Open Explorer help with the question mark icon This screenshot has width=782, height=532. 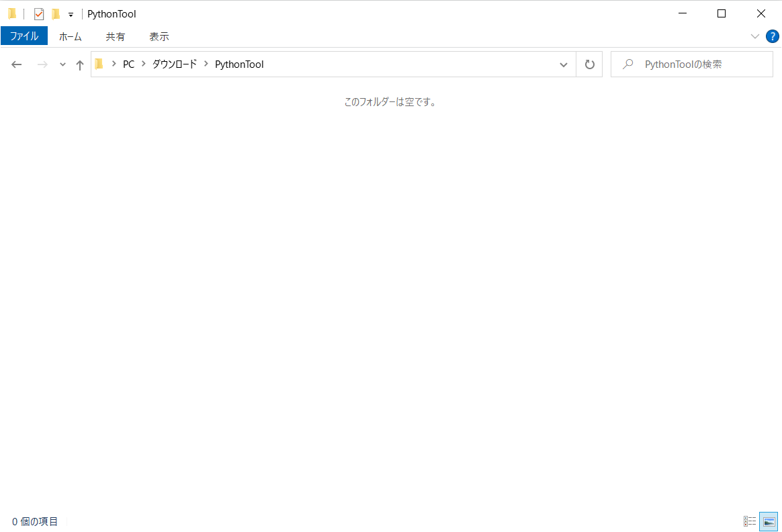(x=772, y=36)
